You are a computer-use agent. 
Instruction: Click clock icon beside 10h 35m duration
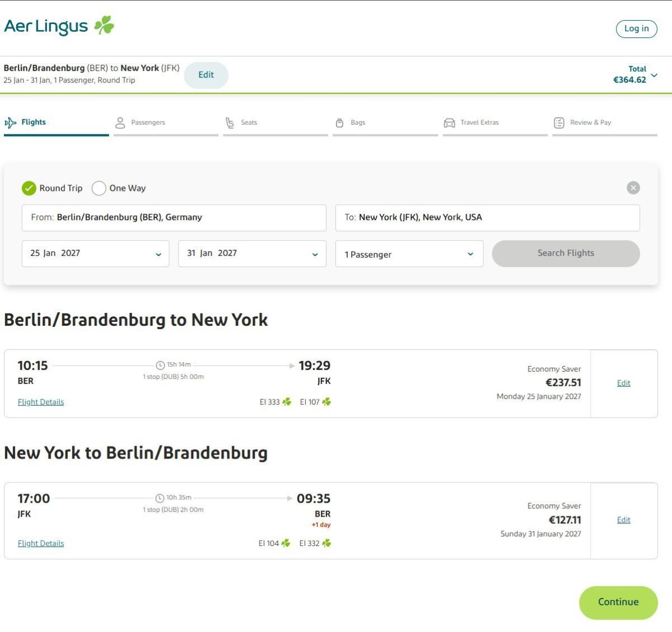[160, 498]
